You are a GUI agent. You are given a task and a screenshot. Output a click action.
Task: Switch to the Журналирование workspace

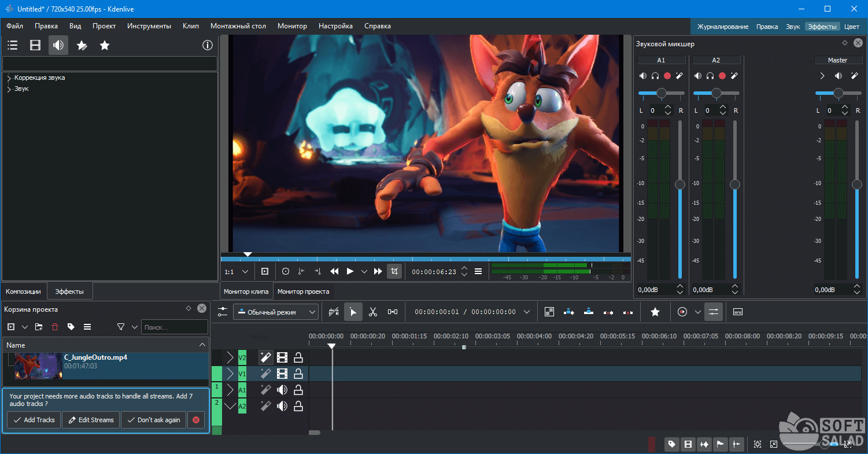pos(723,27)
